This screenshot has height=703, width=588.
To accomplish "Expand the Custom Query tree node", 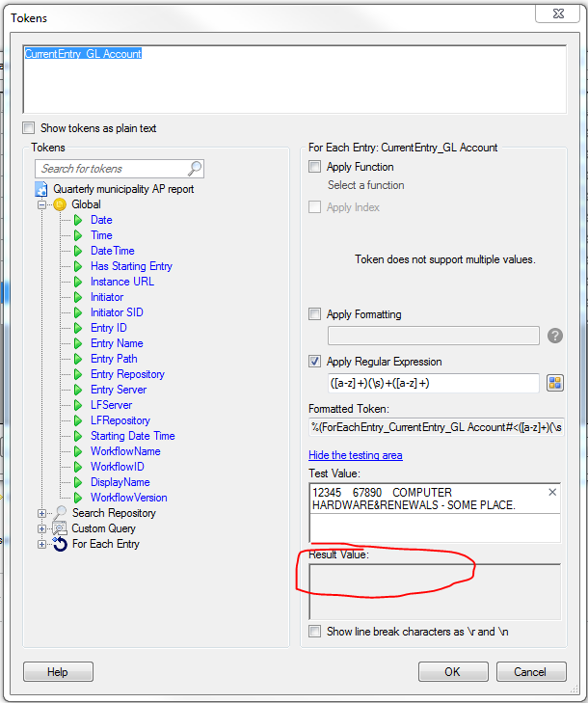I will click(x=41, y=529).
